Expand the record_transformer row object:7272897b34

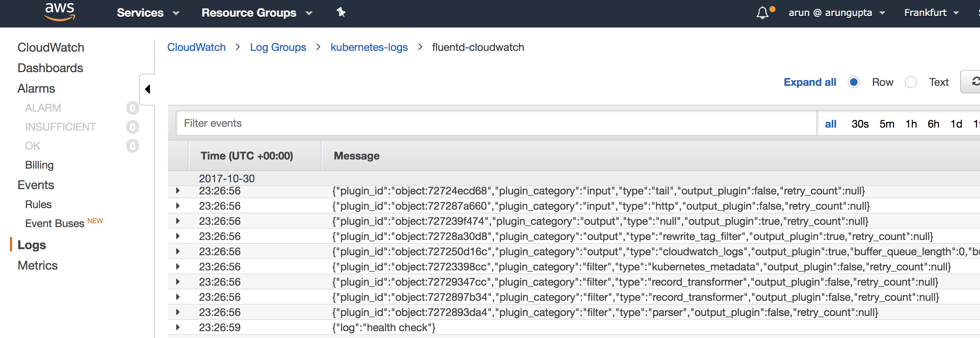178,297
